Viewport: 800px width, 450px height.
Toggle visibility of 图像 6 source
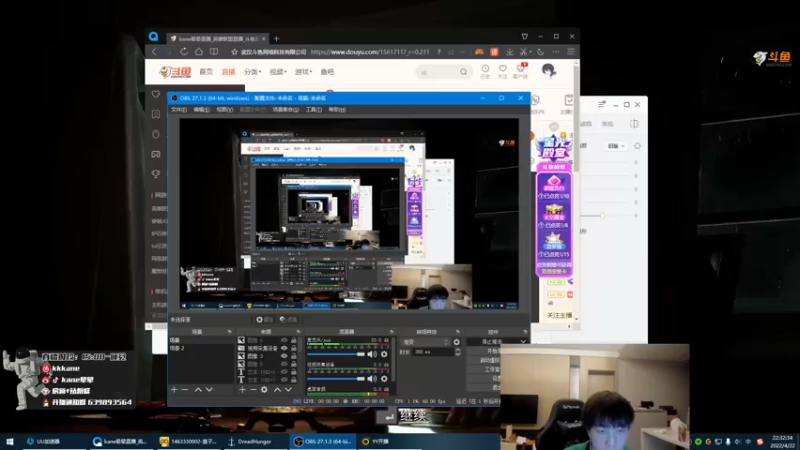(x=284, y=340)
